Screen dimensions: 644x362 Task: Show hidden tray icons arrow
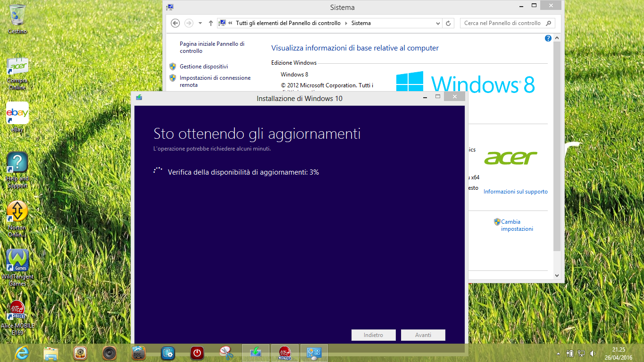(559, 353)
